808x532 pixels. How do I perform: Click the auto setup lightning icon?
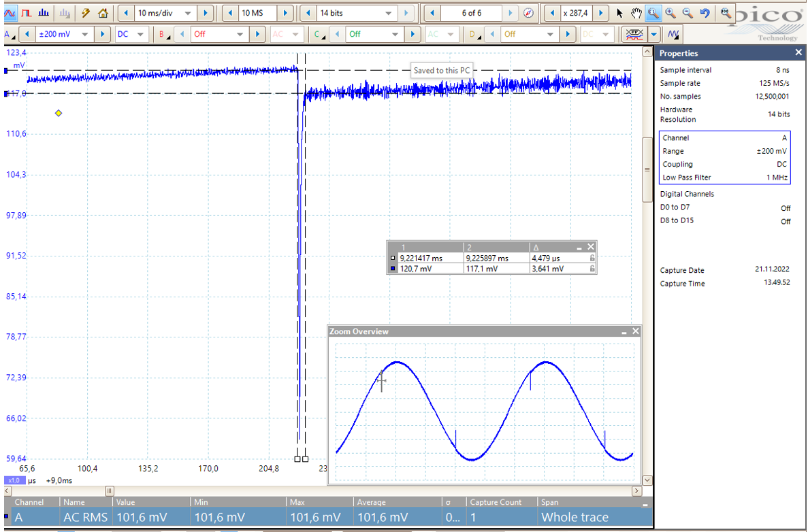pos(86,13)
